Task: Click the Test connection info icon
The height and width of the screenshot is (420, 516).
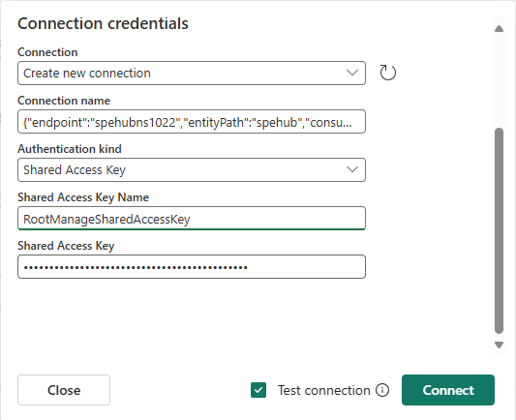Action: pos(382,390)
